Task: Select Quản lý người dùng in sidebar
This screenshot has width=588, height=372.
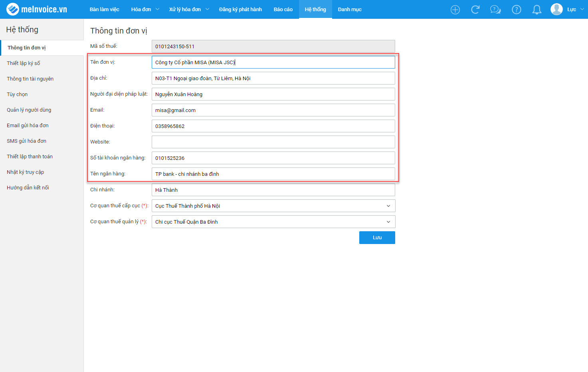Action: 29,110
